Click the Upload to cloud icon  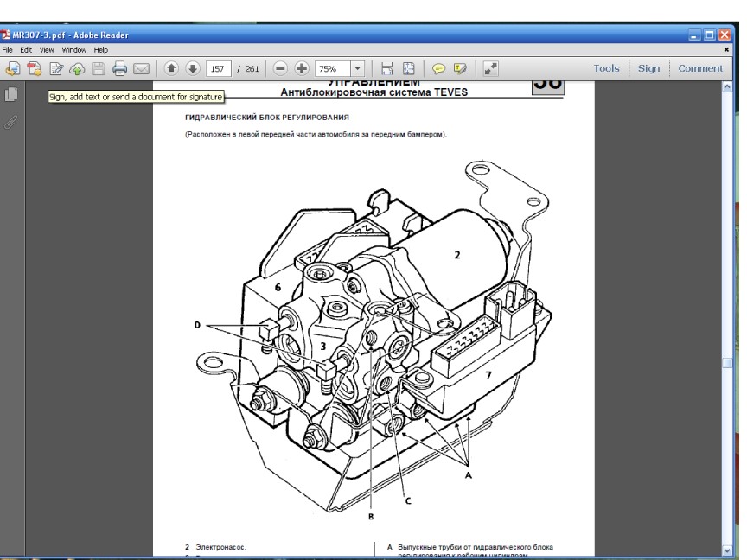(77, 69)
